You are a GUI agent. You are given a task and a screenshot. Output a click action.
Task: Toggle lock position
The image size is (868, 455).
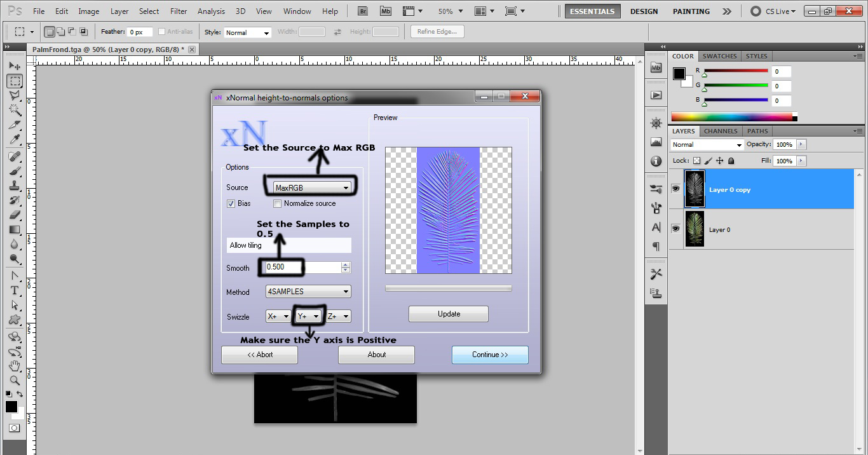(x=720, y=161)
